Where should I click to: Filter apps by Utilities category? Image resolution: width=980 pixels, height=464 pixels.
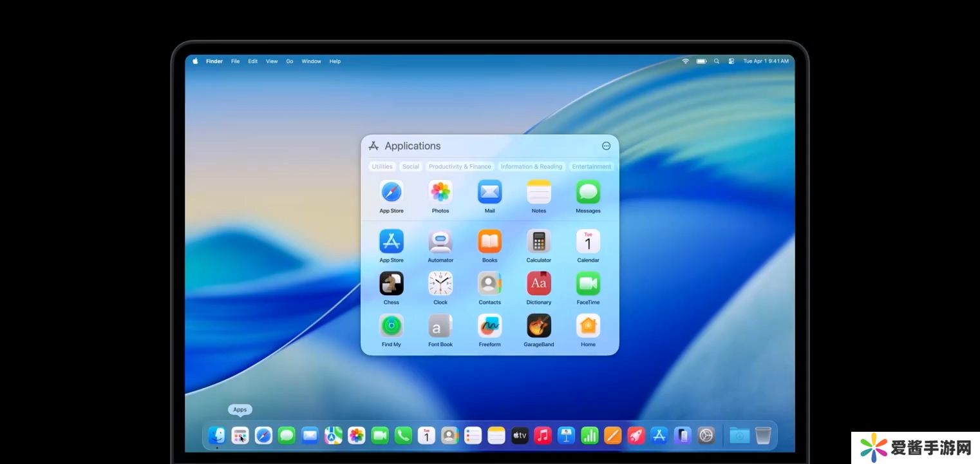pos(382,166)
